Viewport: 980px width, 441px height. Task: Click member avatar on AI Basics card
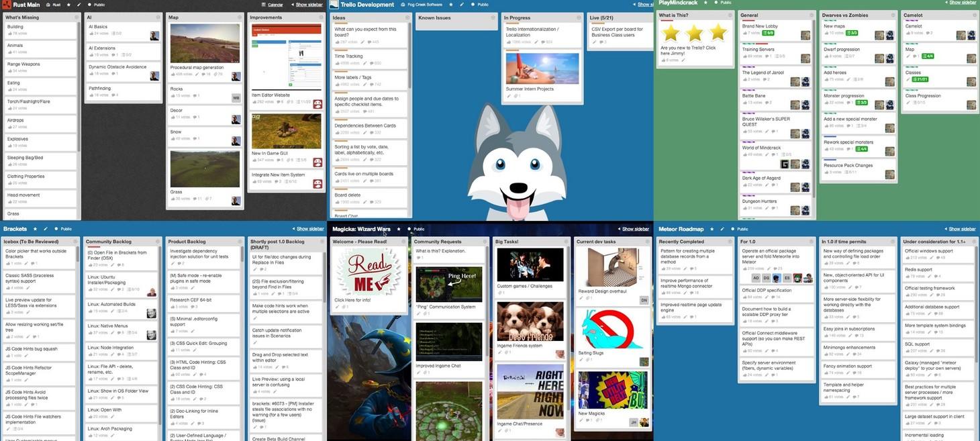pos(154,36)
